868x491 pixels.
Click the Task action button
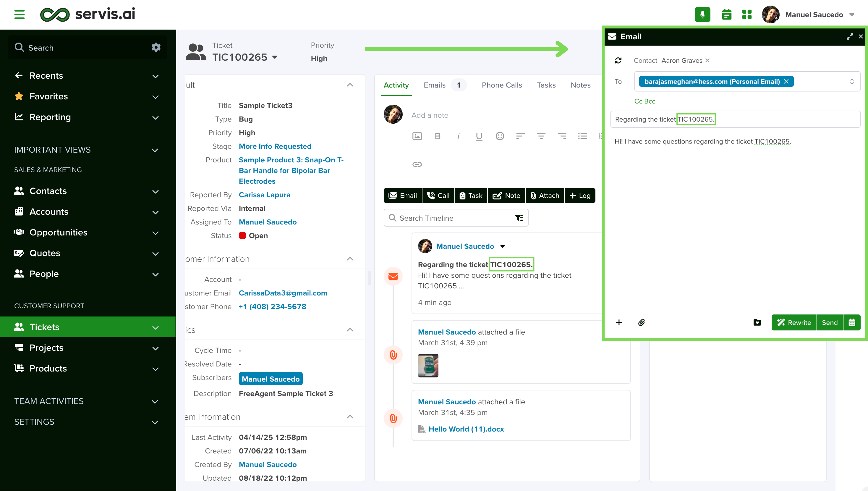click(471, 196)
